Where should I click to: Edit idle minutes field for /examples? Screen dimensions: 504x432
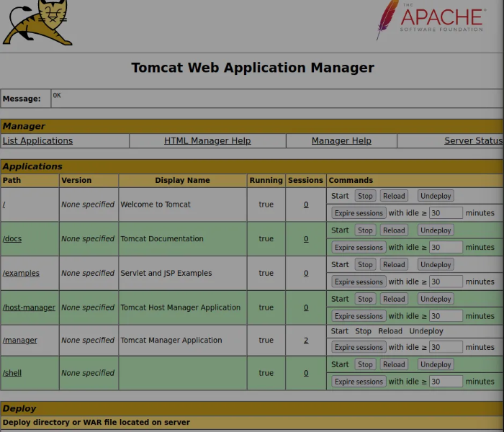coord(446,282)
